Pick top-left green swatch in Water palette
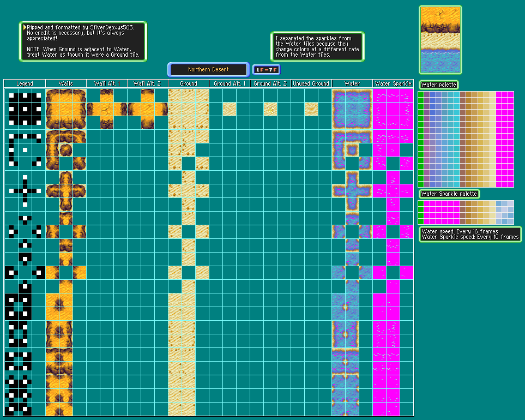 click(421, 95)
